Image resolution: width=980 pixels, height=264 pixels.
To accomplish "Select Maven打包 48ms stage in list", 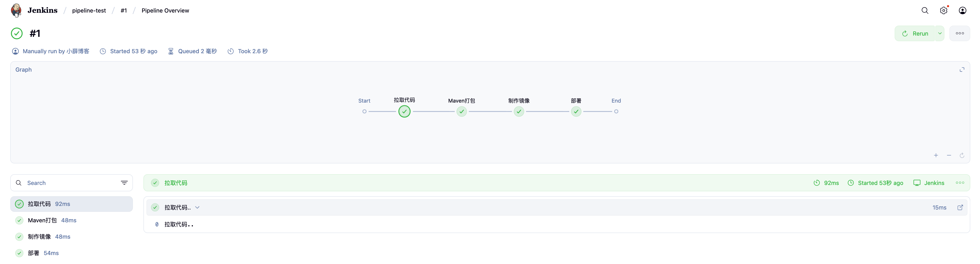I will tap(72, 221).
